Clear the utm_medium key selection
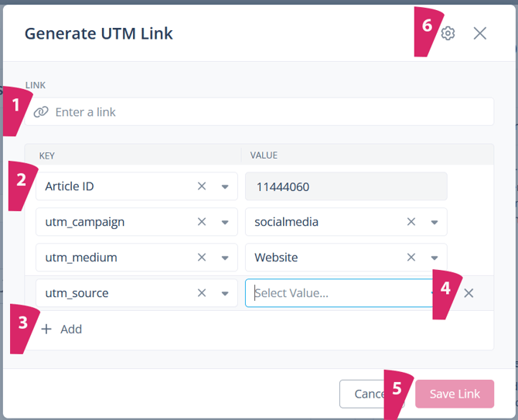Screen dimensions: 518x420 [x=202, y=258]
